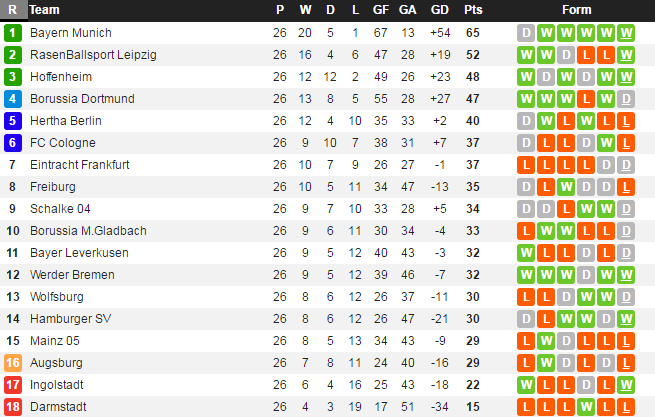The height and width of the screenshot is (417, 655).
Task: Click Freiburg's last form loss box
Action: pyautogui.click(x=625, y=187)
